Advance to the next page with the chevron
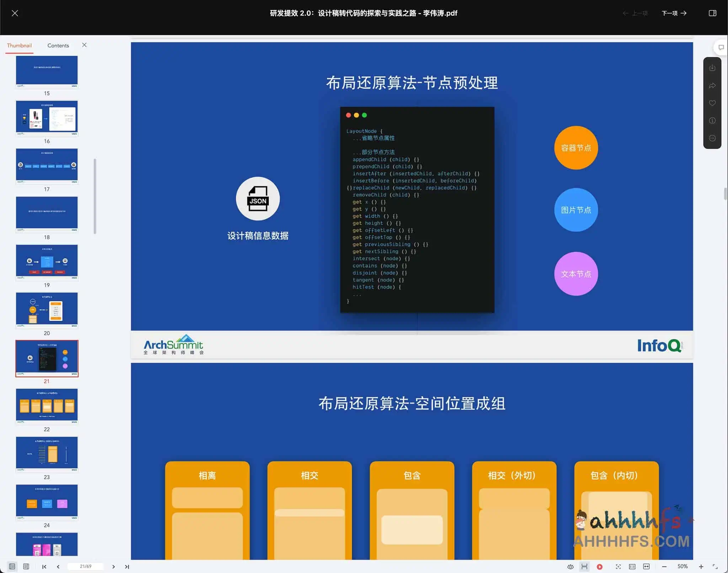Image resolution: width=728 pixels, height=573 pixels. tap(113, 567)
